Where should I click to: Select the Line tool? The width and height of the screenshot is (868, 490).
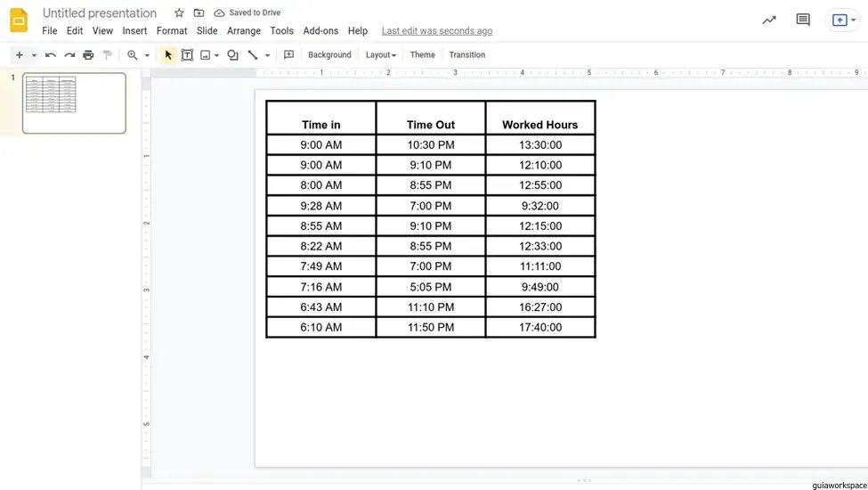253,55
